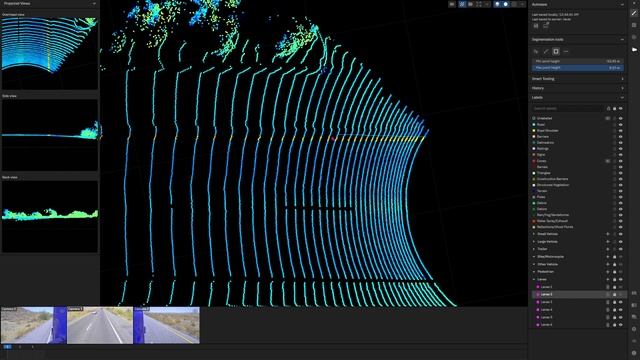Expand the Small Vehicle tree group
The image size is (640, 360).
pos(534,234)
